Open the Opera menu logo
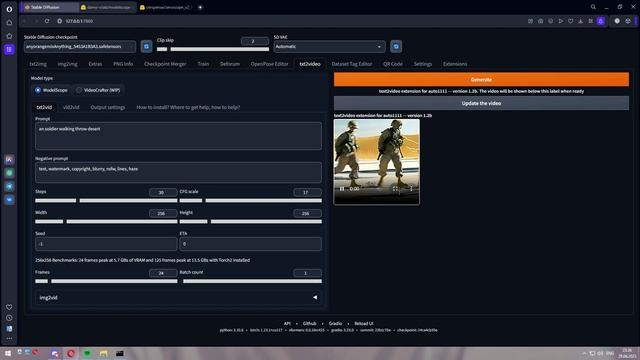Image resolution: width=640 pixels, height=360 pixels. tap(9, 9)
